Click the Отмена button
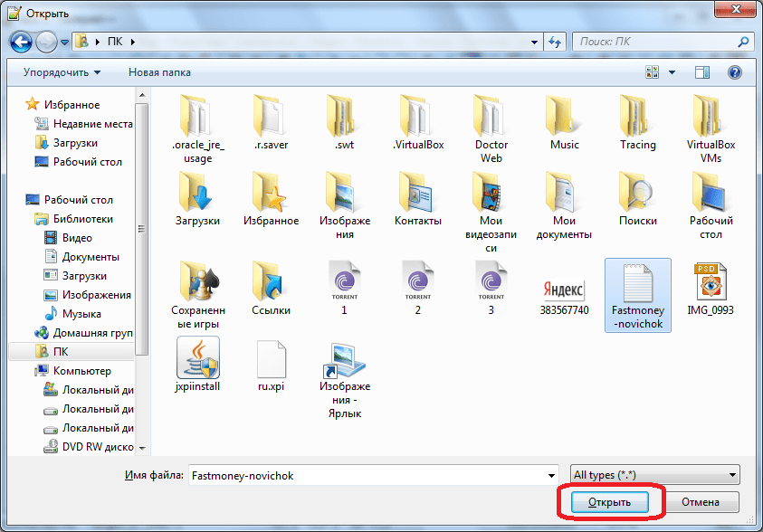The image size is (763, 532). pyautogui.click(x=701, y=502)
